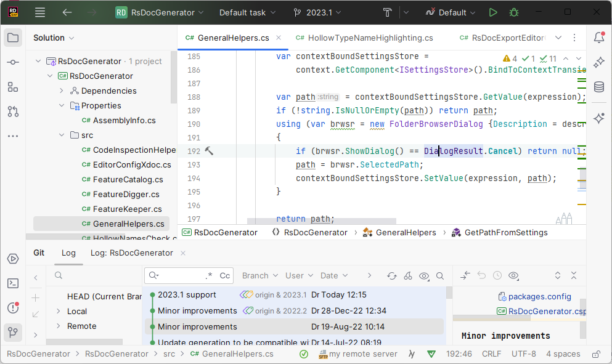The image size is (612, 364).
Task: Expand the Dependencies node
Action: [60, 91]
